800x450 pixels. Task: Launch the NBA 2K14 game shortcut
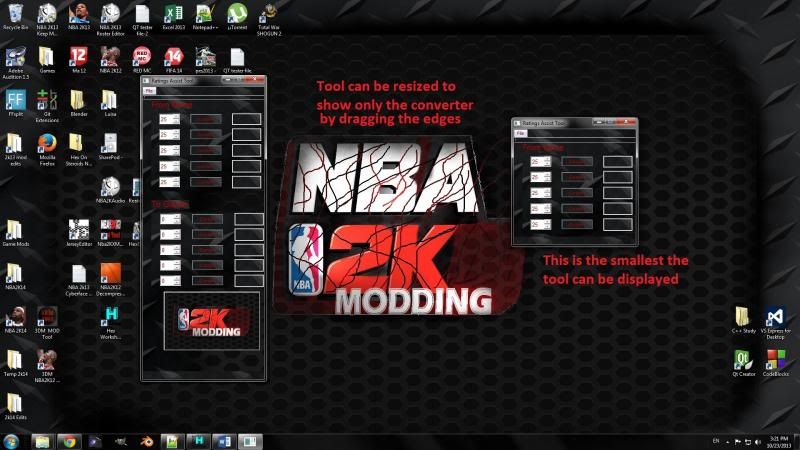(x=15, y=320)
